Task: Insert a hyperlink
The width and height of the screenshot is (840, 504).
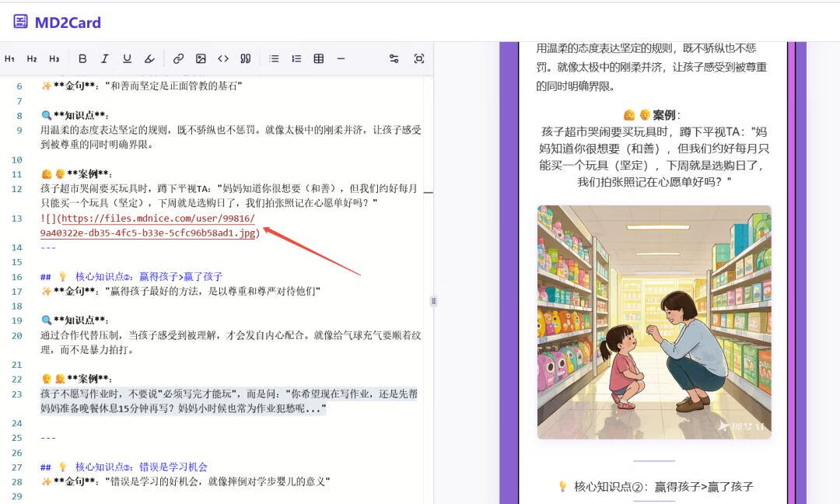Action: tap(178, 58)
